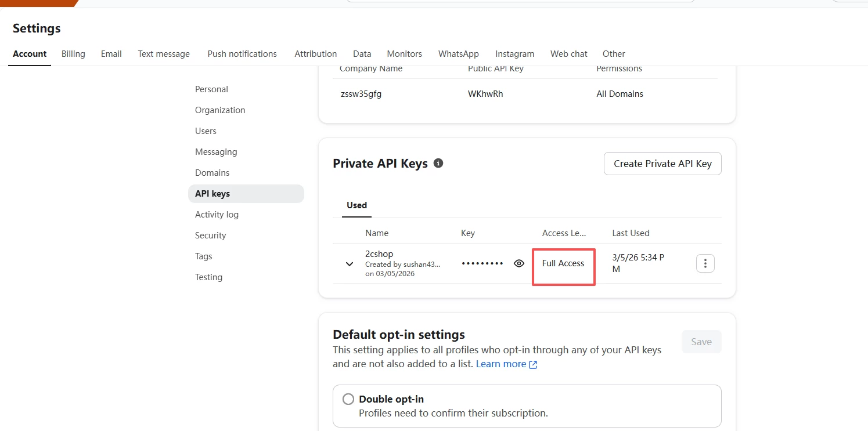Click Create Private API Key button
Image resolution: width=868 pixels, height=431 pixels.
662,164
